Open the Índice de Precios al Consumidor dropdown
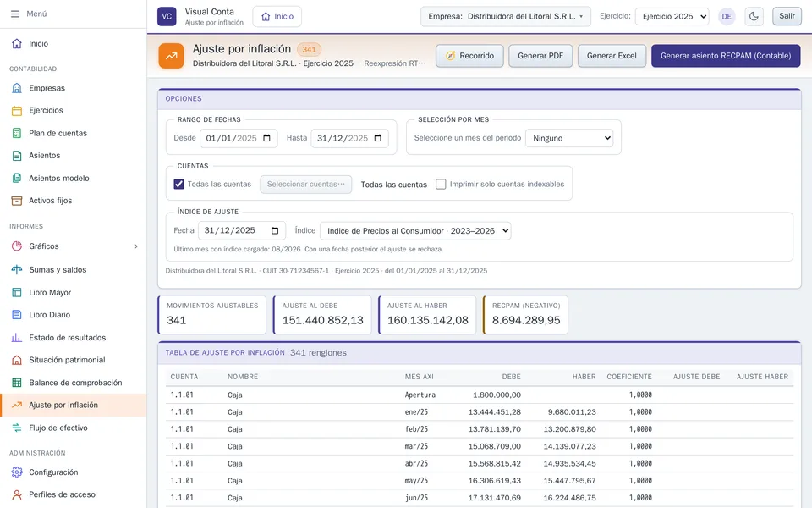The image size is (812, 508). pyautogui.click(x=415, y=230)
